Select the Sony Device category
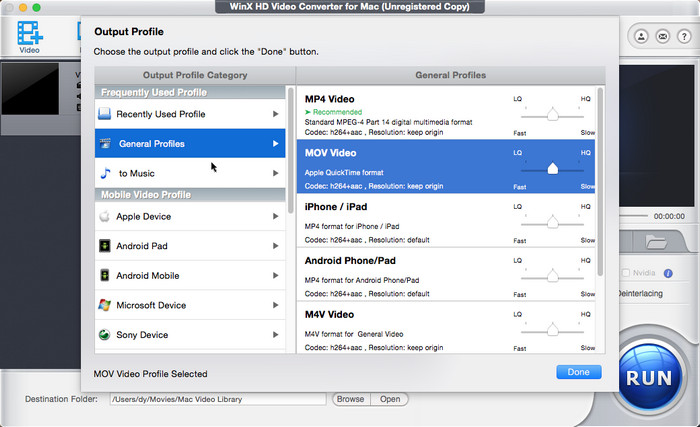Viewport: 700px width, 427px height. [190, 335]
